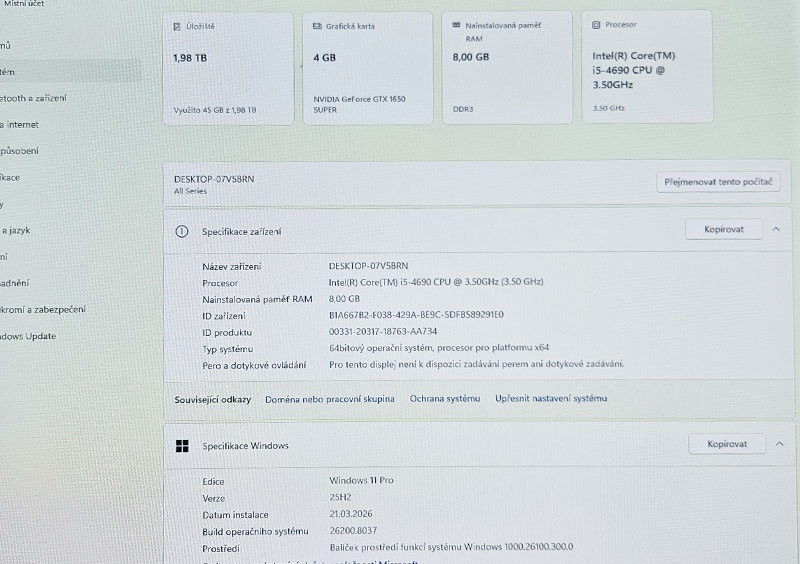Image resolution: width=800 pixels, height=564 pixels.
Task: Click the Verze value 25H2
Action: pos(340,497)
